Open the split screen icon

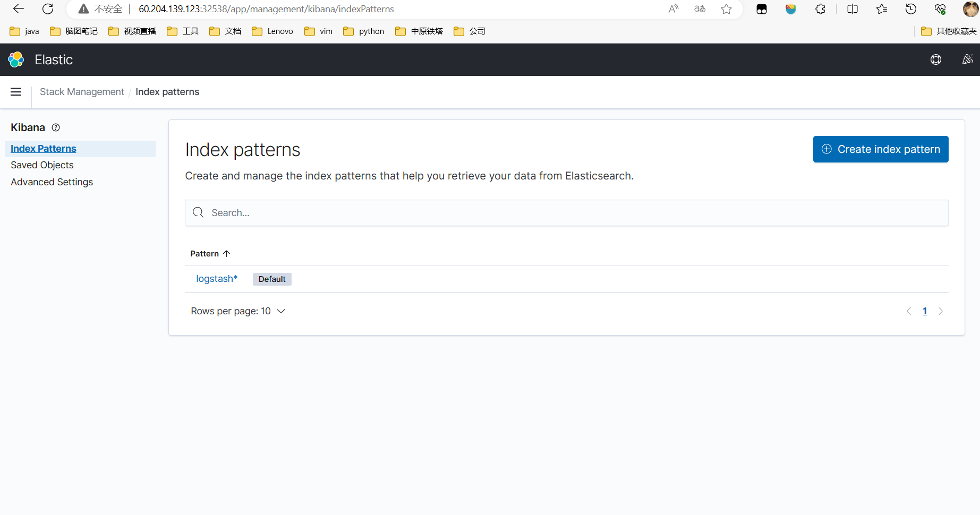point(853,9)
